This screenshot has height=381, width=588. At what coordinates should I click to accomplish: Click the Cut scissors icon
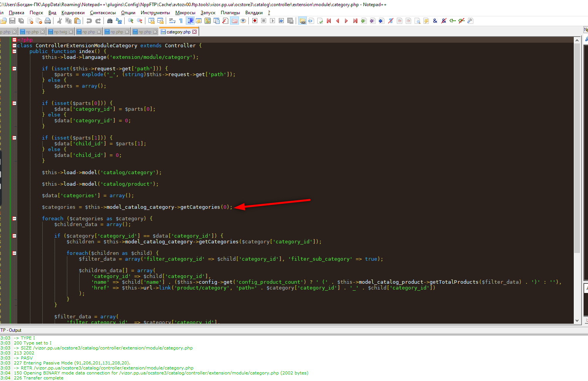(x=60, y=21)
